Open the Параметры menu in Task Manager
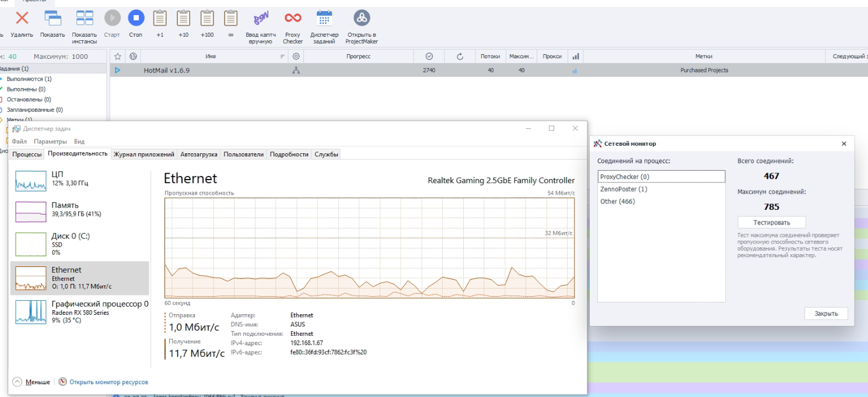The width and height of the screenshot is (868, 397). pyautogui.click(x=50, y=142)
